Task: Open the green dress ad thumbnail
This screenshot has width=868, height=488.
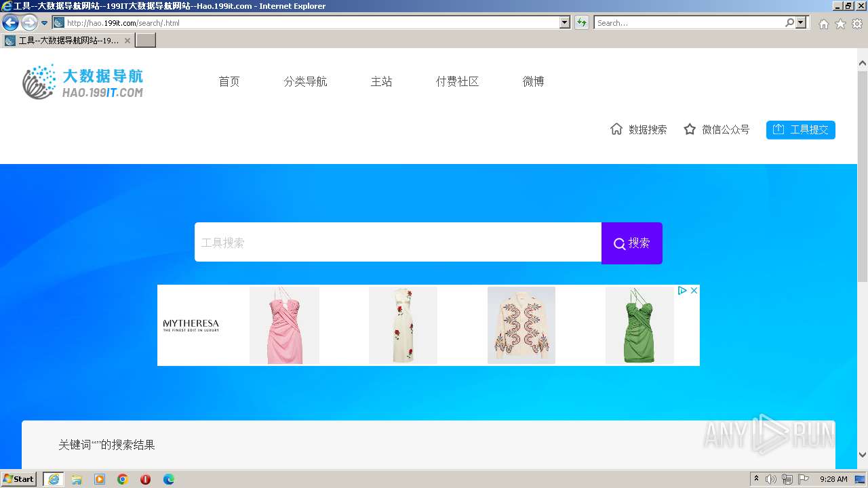Action: coord(639,325)
